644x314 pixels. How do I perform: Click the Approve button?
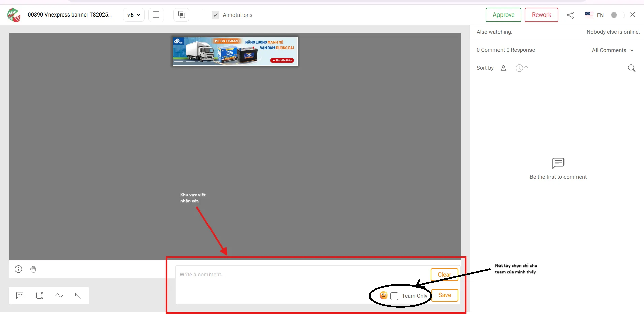[504, 15]
